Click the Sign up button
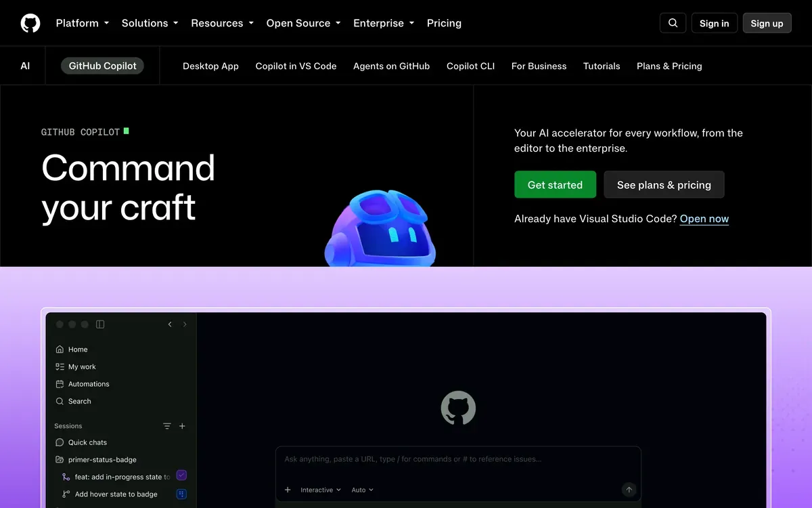812x508 pixels. coord(767,23)
